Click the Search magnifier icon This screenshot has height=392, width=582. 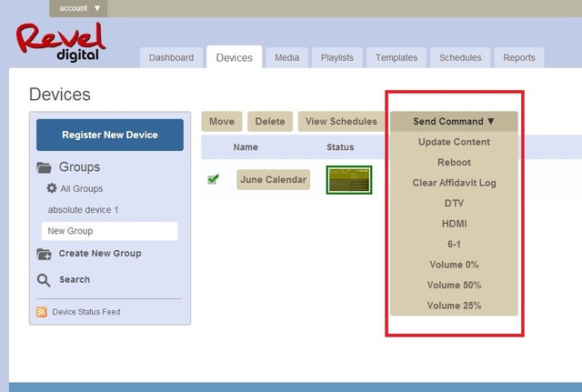point(44,280)
